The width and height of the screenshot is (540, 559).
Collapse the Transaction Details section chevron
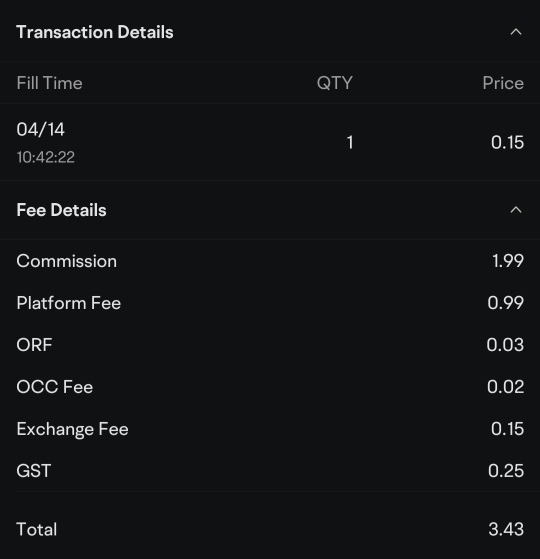click(x=516, y=32)
